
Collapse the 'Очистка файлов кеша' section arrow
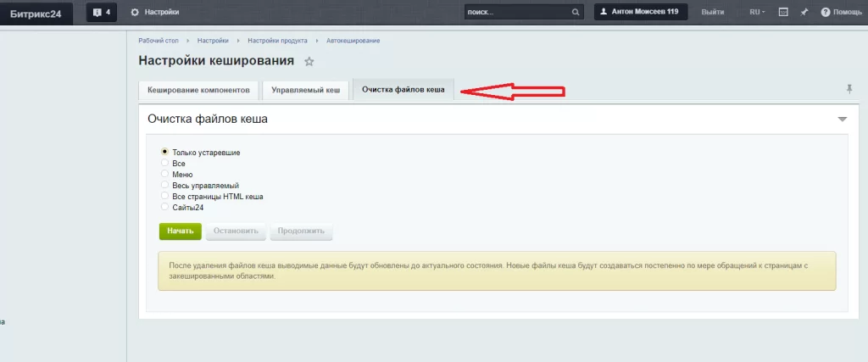(x=842, y=120)
